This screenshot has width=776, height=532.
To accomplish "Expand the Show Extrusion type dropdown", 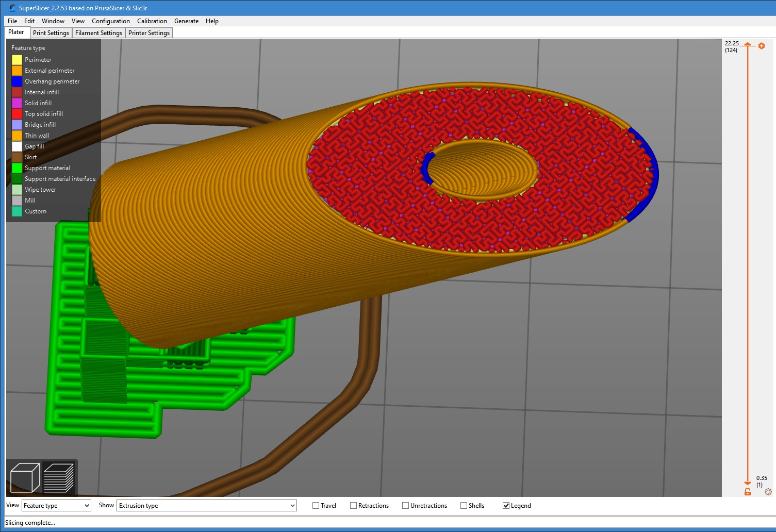I will (x=207, y=506).
